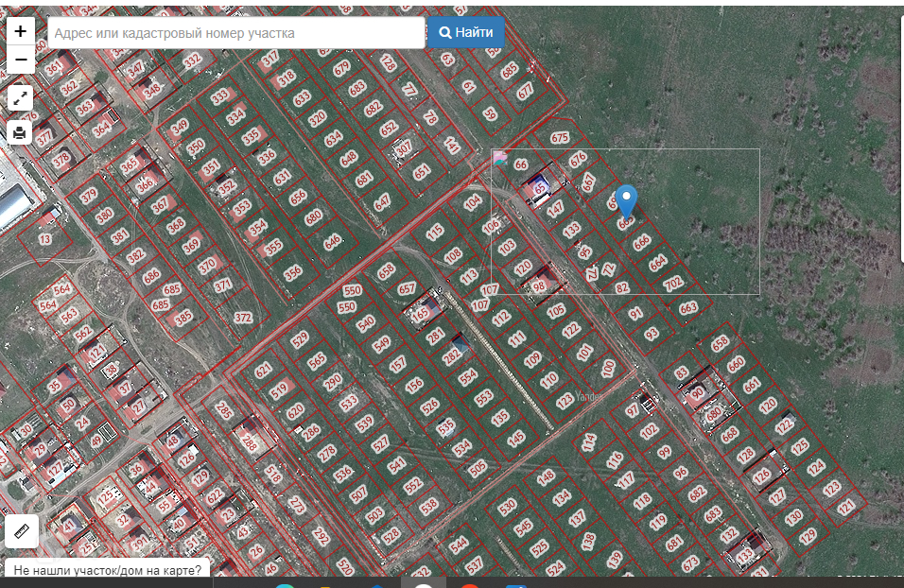904x588 pixels.
Task: Click parcel label 98
Action: (x=538, y=286)
